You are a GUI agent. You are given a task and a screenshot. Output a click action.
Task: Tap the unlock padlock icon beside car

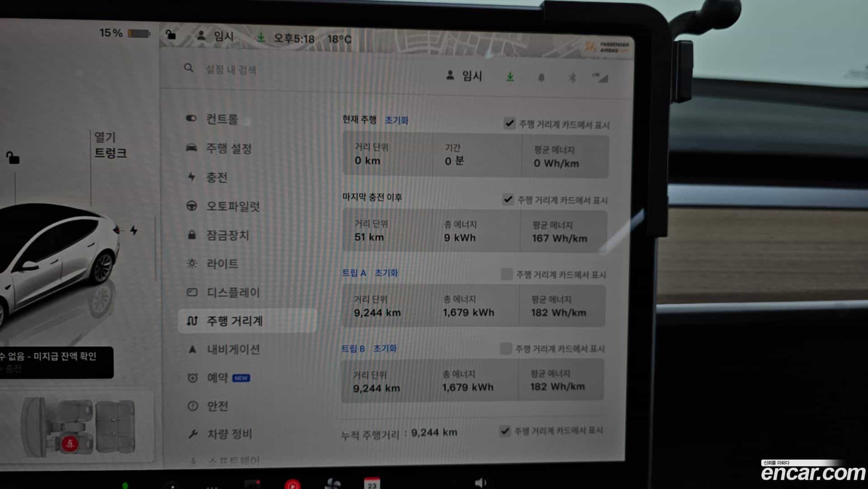point(13,158)
